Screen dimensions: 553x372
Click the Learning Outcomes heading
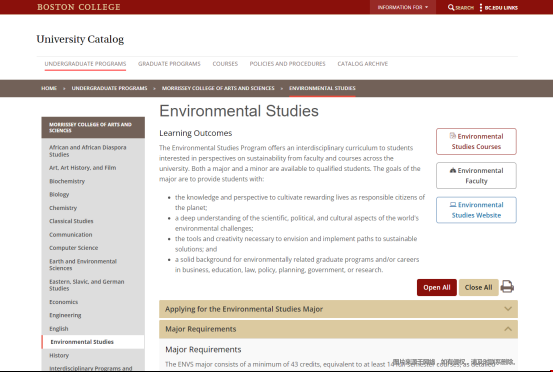196,133
